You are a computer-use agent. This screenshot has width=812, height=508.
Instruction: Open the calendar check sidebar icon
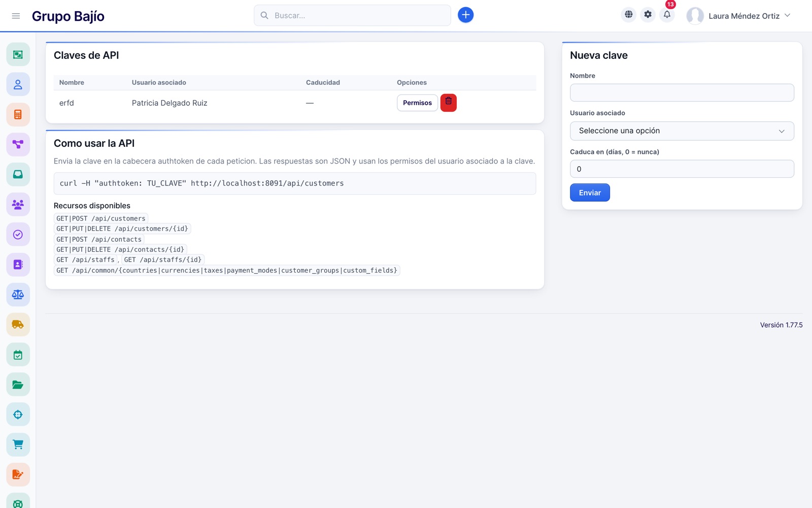[18, 355]
